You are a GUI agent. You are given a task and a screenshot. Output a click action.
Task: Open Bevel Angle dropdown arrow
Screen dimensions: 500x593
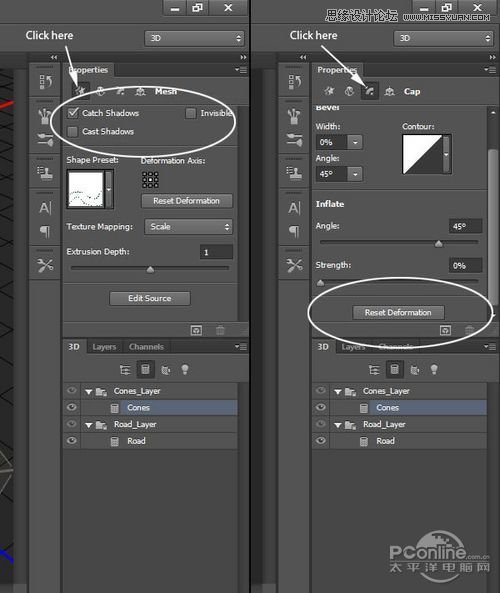click(355, 174)
